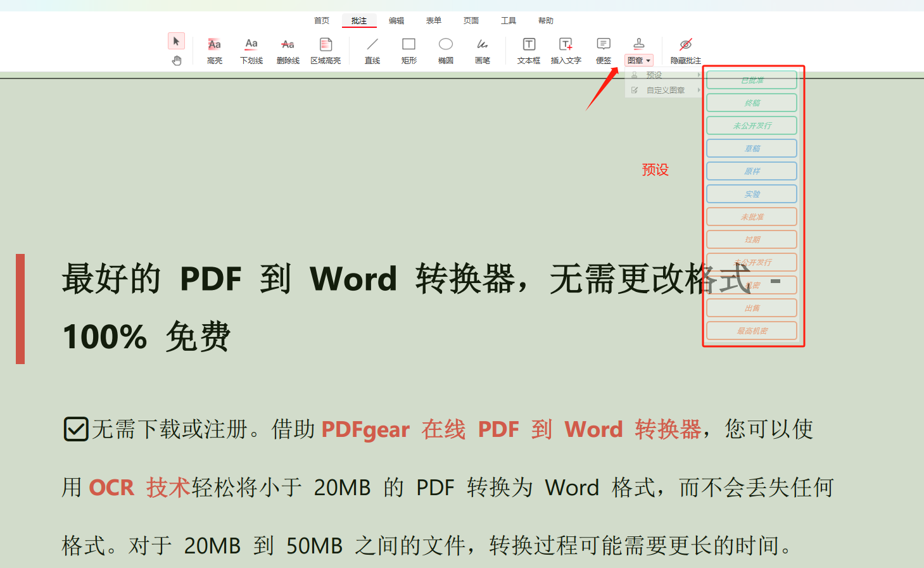
Task: Apply the green 已批准 stamp
Action: (x=752, y=80)
